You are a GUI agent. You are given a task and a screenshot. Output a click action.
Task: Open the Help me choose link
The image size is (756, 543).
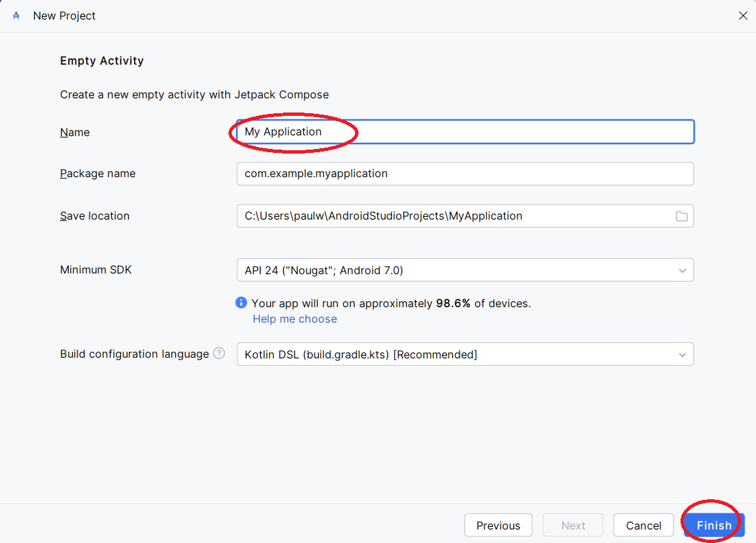click(x=294, y=319)
